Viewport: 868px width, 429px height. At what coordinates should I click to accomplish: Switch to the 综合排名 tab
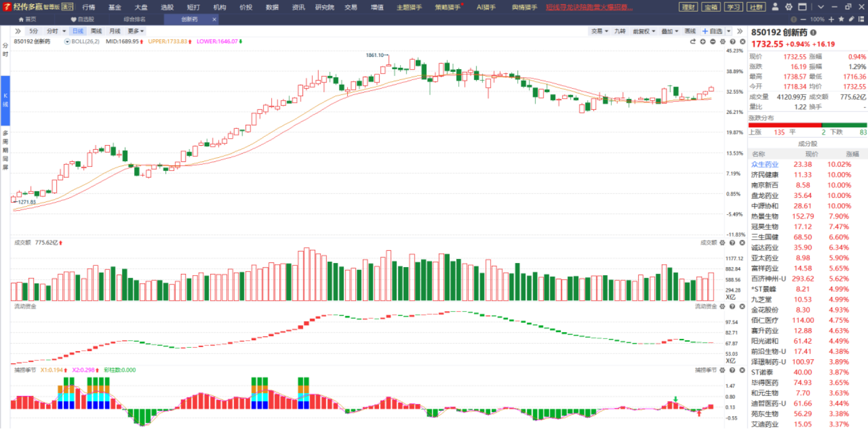(x=135, y=19)
